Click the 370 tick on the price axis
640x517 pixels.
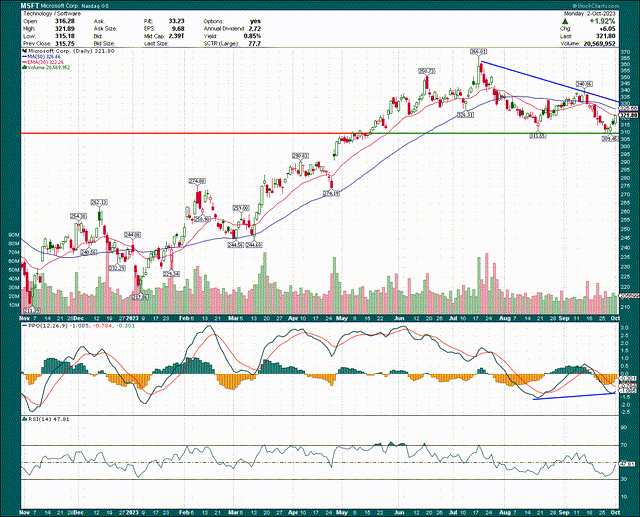[624, 52]
